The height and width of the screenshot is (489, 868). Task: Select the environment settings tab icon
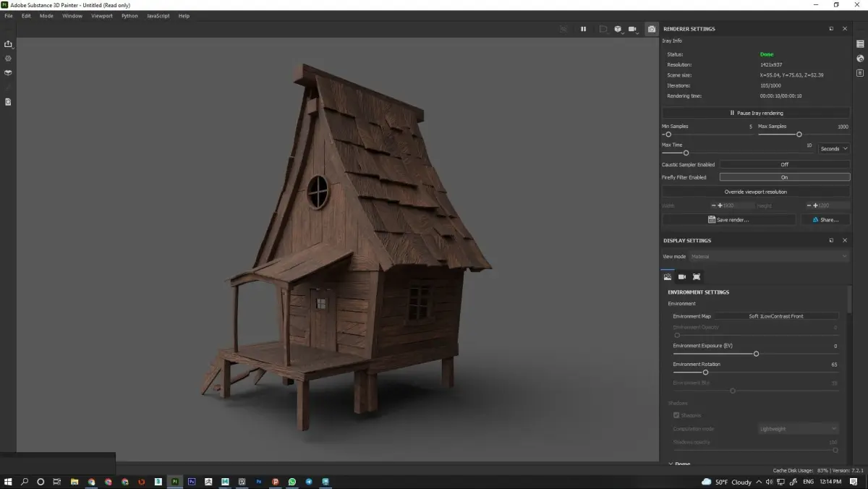[x=668, y=276]
